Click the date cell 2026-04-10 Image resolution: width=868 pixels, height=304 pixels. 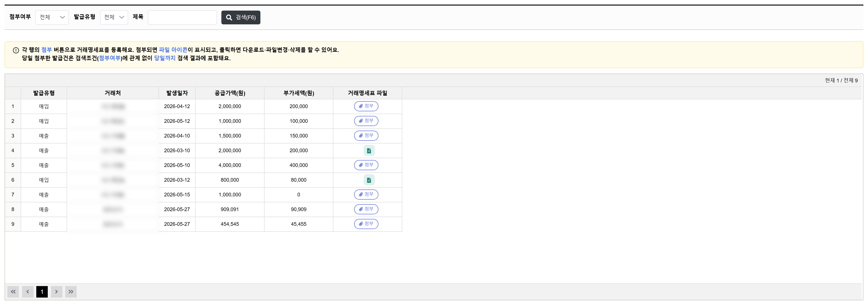(x=177, y=136)
